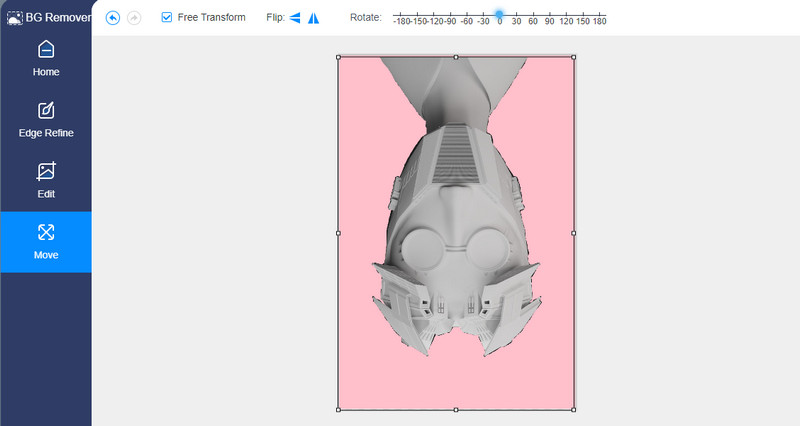Uncheck the Free Transform checkbox

coord(167,18)
